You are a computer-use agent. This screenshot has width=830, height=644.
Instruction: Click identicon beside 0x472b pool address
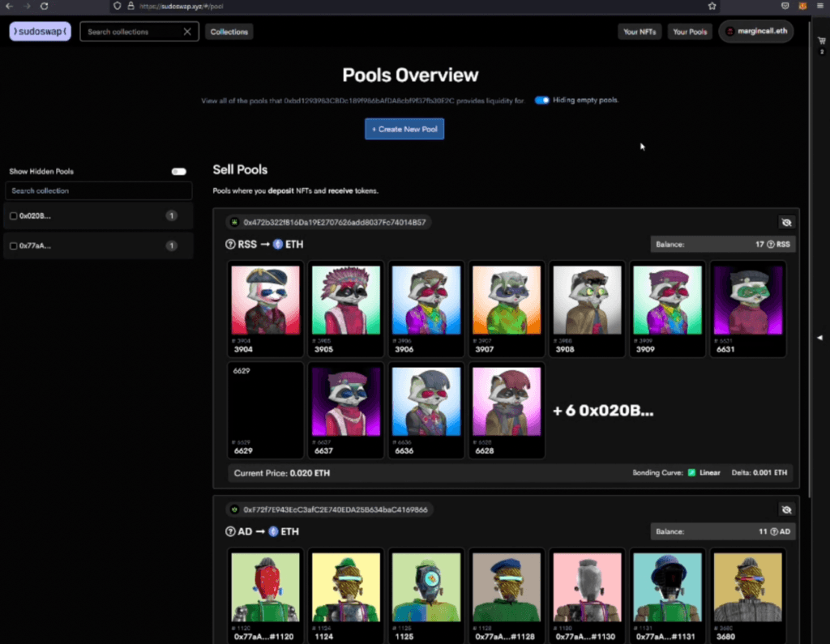(234, 222)
